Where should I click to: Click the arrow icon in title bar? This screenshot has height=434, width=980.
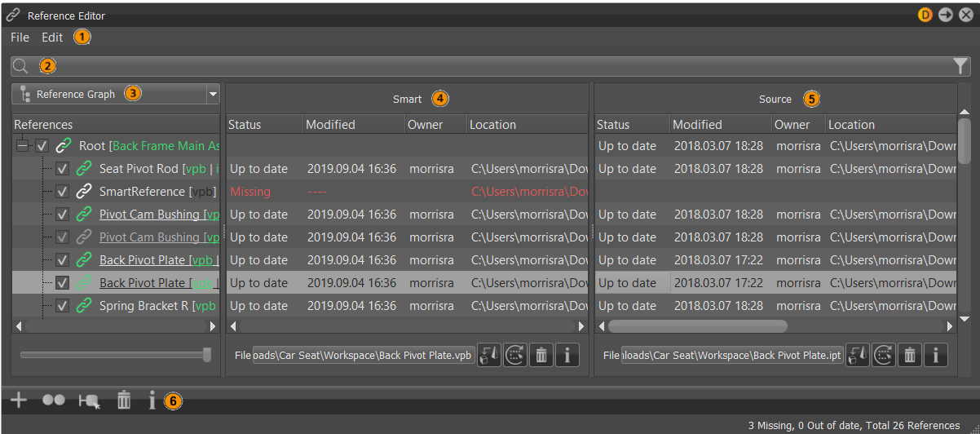coord(945,15)
